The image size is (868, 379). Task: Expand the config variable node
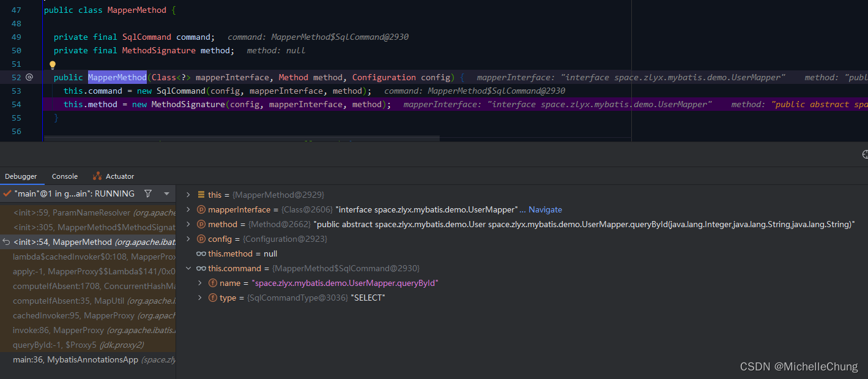coord(188,239)
